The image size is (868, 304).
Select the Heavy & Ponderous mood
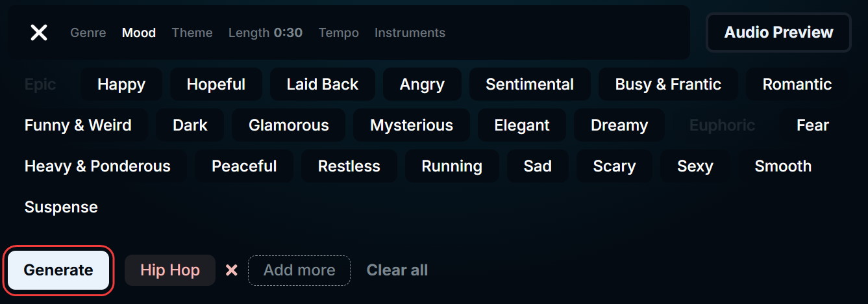[97, 166]
